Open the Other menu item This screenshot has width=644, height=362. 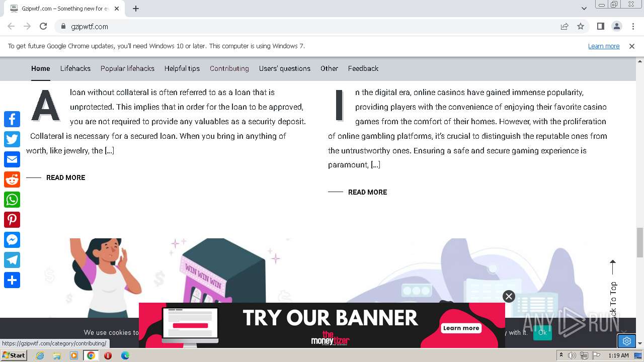tap(329, 68)
